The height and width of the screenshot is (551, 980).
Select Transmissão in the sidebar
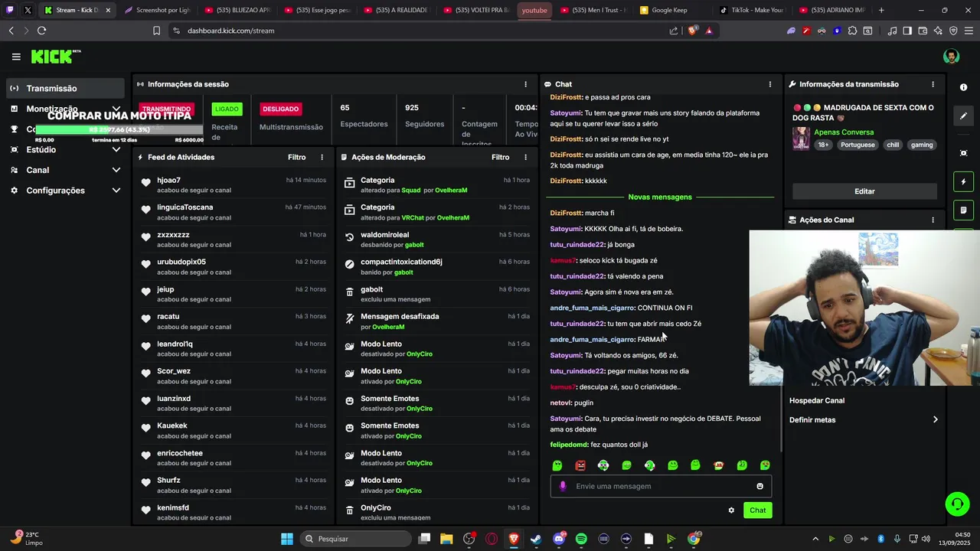coord(66,88)
